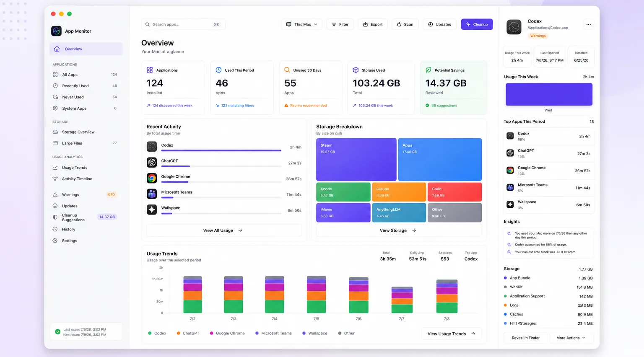644x357 pixels.
Task: Click the Filter button
Action: 340,24
